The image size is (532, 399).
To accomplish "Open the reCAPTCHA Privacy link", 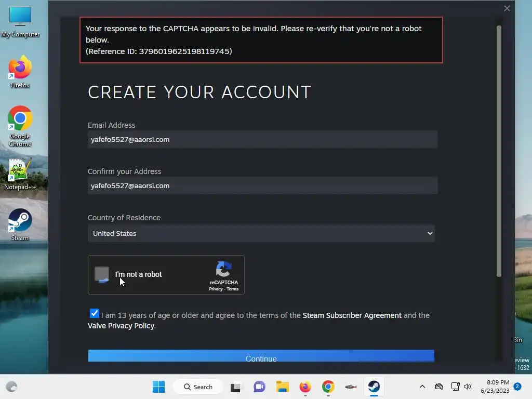I will (216, 289).
